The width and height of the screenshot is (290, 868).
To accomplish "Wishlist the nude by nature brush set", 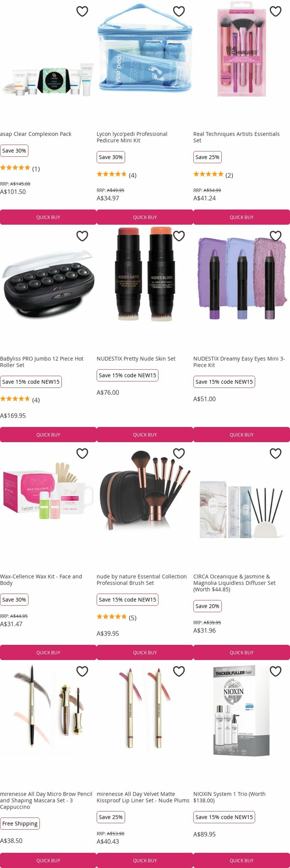I will coord(179,454).
